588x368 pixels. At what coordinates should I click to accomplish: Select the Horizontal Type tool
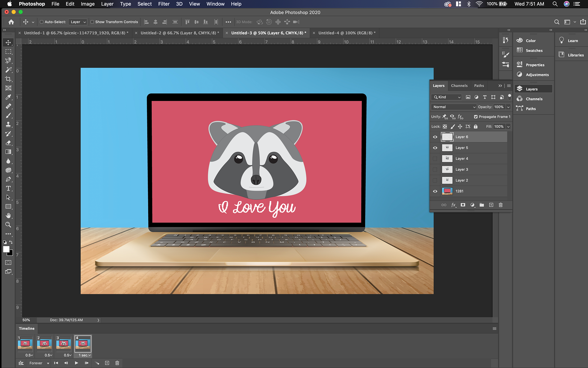point(8,188)
